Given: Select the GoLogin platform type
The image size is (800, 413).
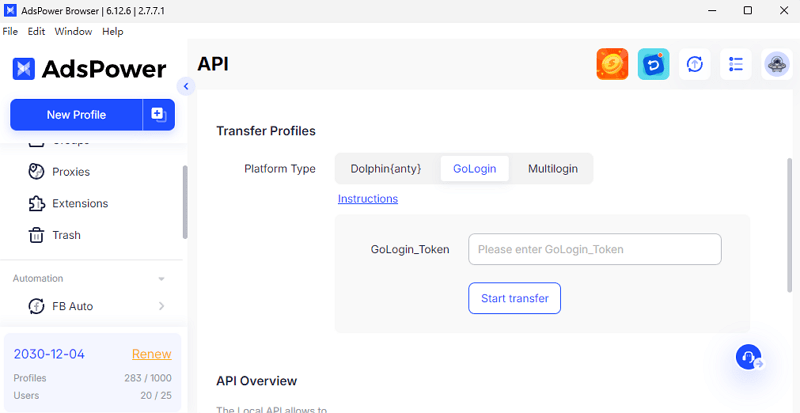Looking at the screenshot, I should click(474, 169).
